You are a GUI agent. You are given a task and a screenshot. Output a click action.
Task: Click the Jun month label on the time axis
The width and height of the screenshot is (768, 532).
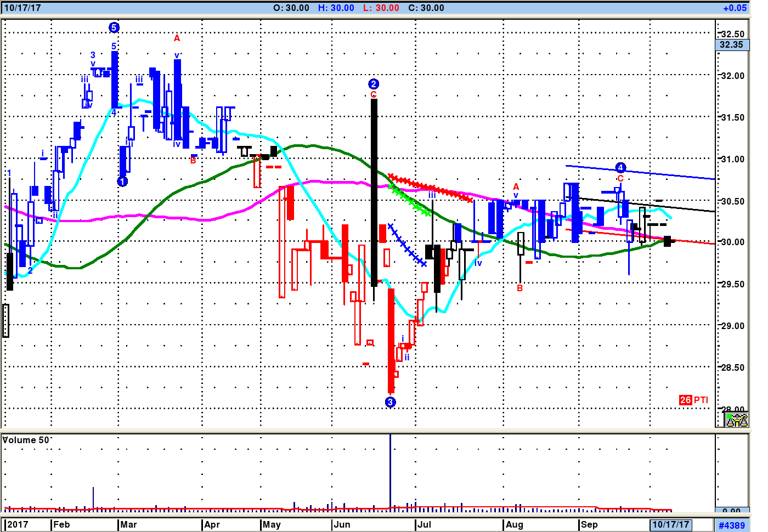click(342, 524)
